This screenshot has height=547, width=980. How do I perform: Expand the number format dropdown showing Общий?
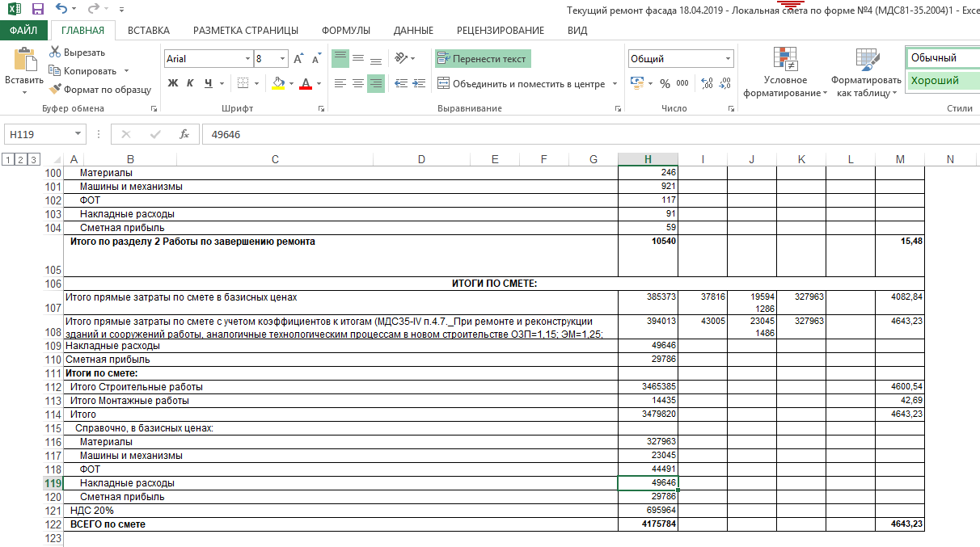tap(728, 59)
